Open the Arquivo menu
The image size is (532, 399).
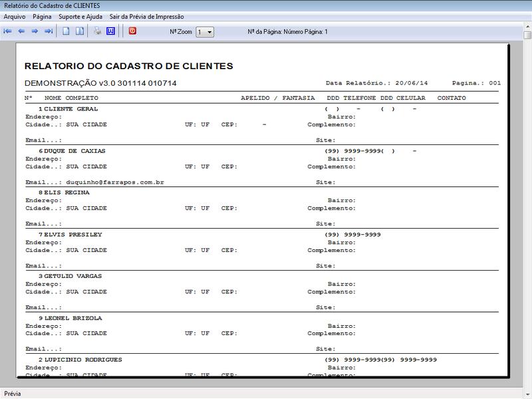[x=15, y=17]
